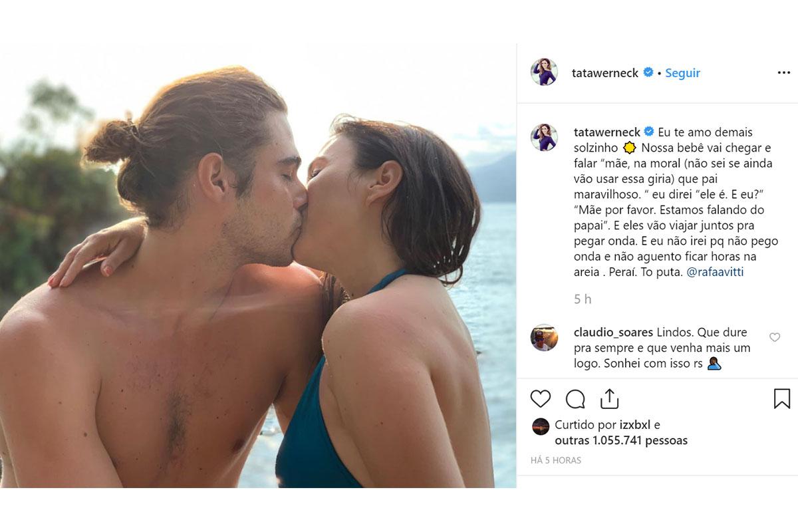The image size is (798, 532).
Task: Open claudio_soares commenter profile name
Action: pos(612,332)
